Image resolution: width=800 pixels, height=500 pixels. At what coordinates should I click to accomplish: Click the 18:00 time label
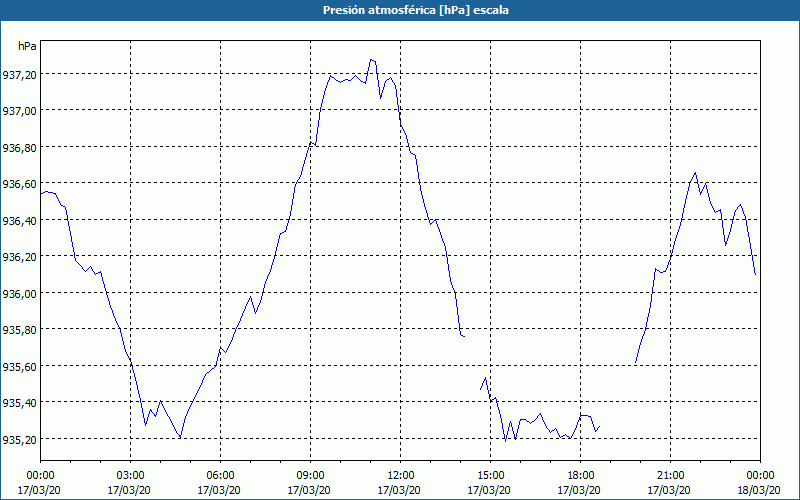581,476
